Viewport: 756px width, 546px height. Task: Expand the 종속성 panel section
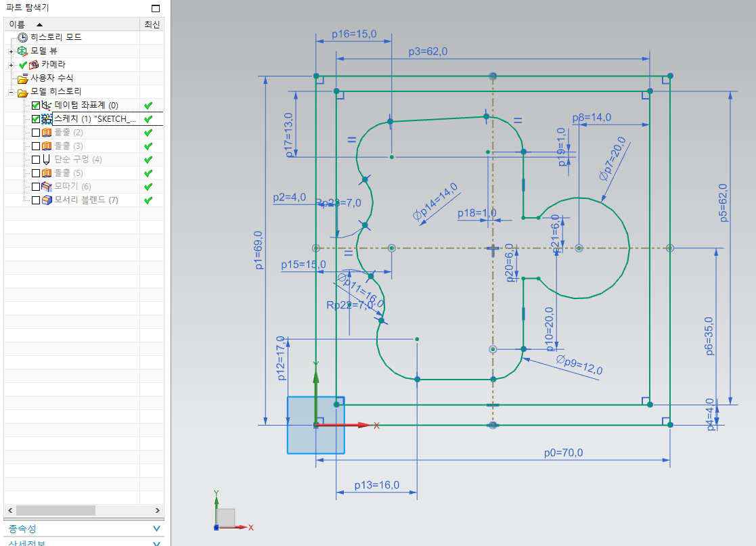point(156,528)
